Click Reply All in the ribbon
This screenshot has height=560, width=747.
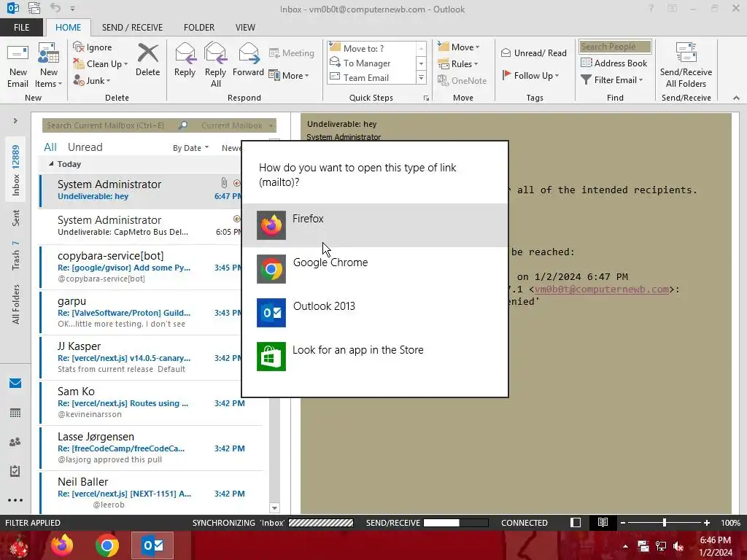215,65
